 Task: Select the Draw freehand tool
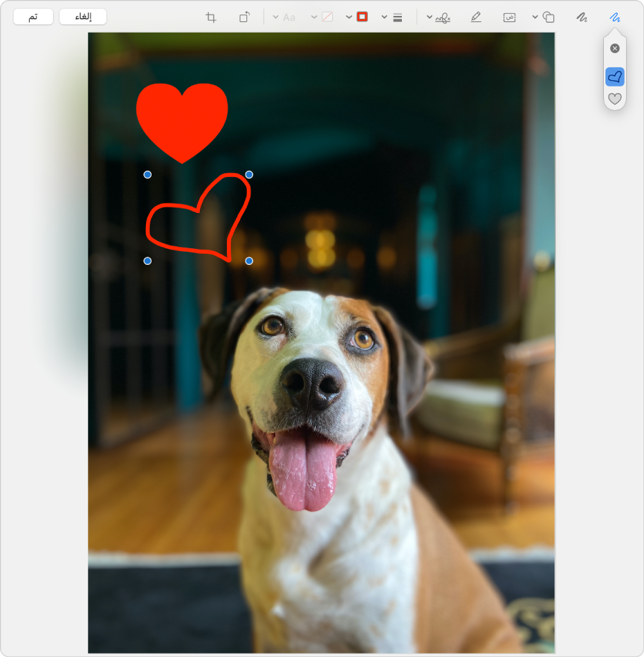click(x=582, y=17)
